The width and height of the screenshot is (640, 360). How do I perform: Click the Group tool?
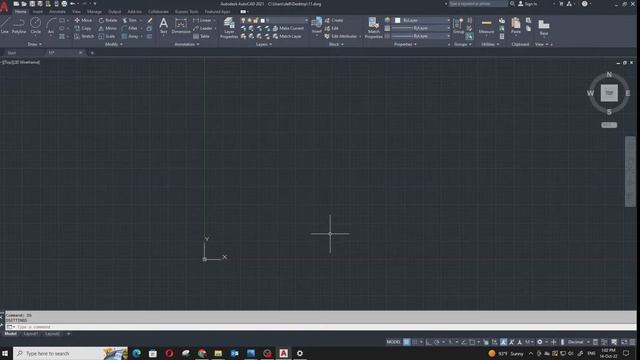pos(458,26)
